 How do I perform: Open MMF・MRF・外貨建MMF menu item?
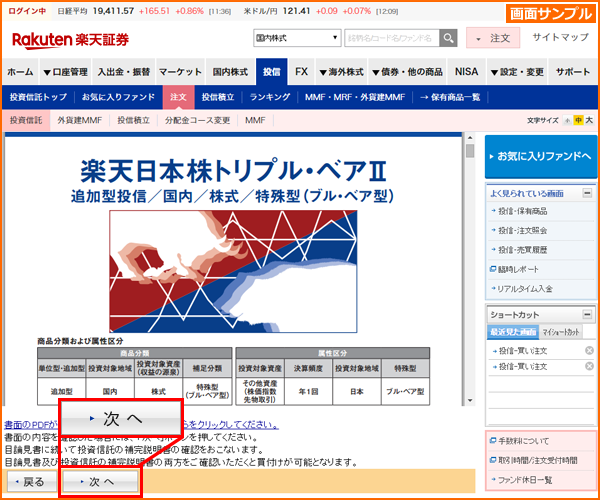pos(355,97)
